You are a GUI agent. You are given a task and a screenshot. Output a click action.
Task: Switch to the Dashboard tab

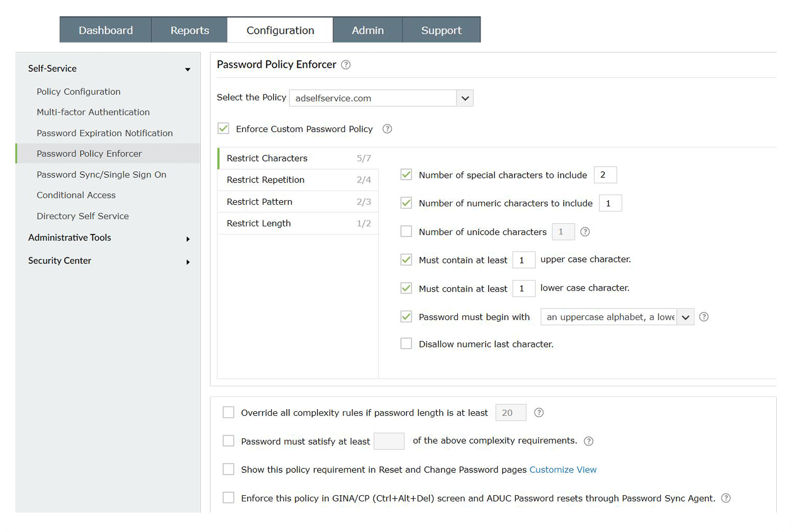tap(105, 30)
